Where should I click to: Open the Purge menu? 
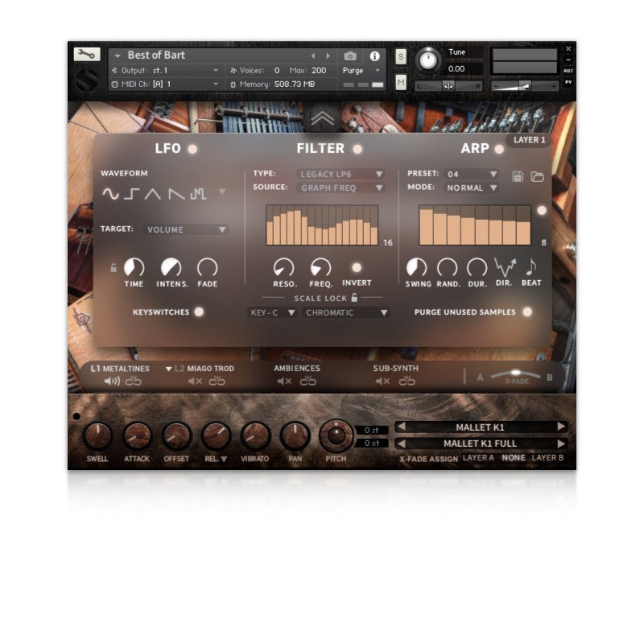[x=360, y=71]
